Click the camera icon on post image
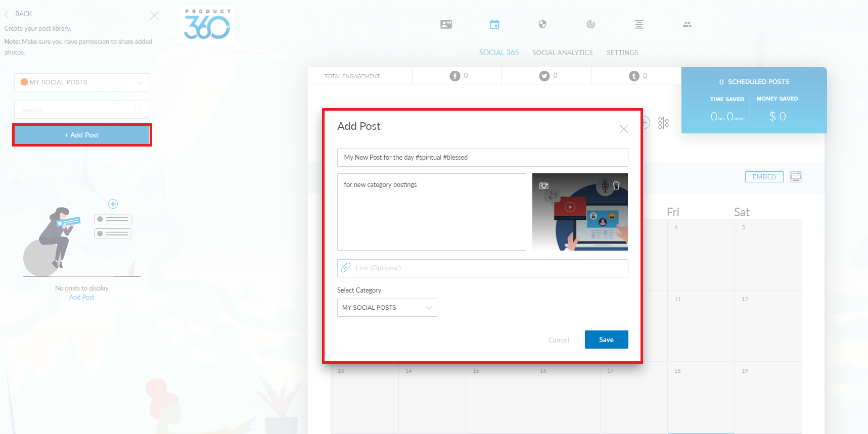Image resolution: width=868 pixels, height=434 pixels. click(544, 185)
